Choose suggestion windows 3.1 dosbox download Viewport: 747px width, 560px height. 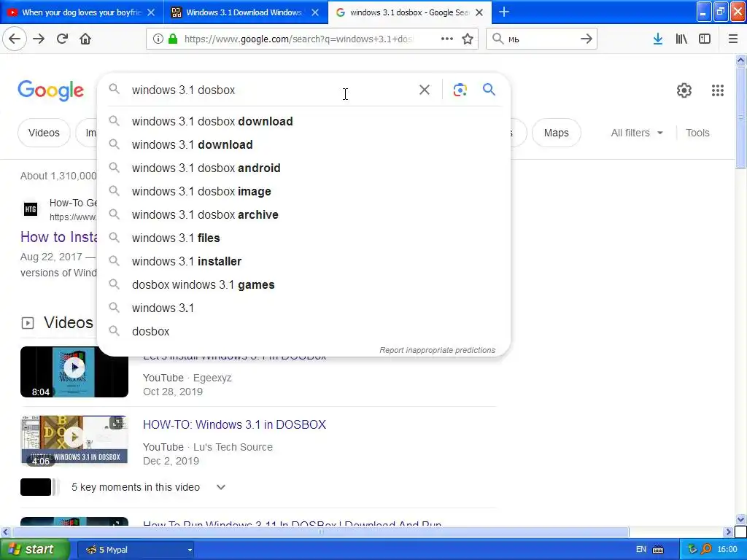coord(303,122)
